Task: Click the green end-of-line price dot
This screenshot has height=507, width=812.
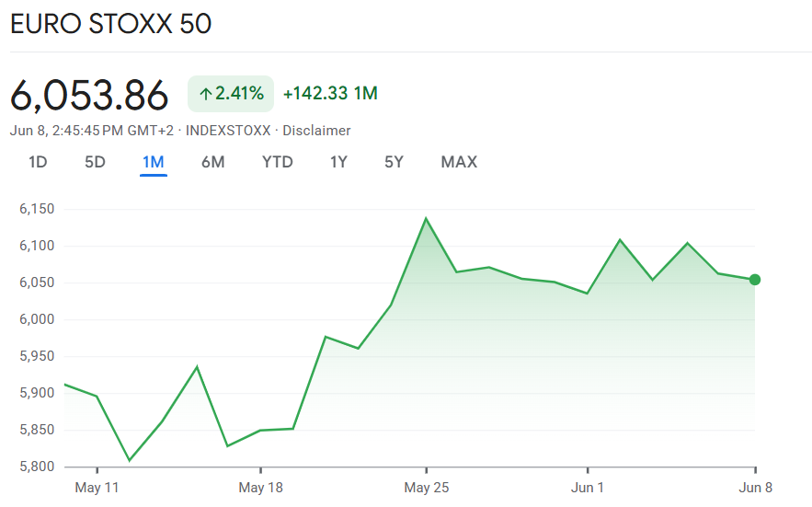Action: (755, 280)
